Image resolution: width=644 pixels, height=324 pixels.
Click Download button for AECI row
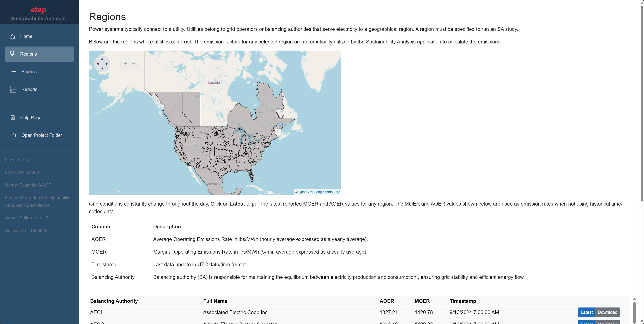[607, 312]
